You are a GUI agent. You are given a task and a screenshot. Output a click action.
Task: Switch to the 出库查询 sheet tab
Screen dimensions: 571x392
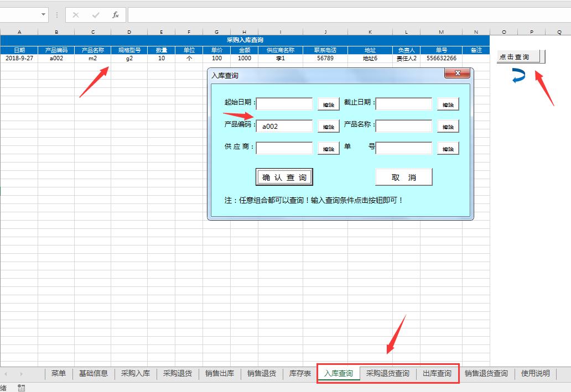coord(437,374)
